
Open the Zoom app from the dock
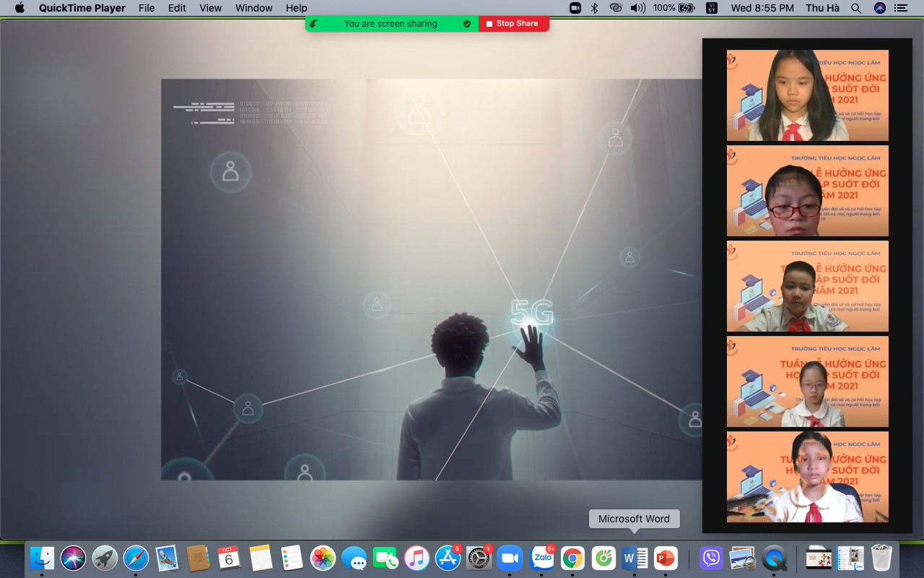510,558
